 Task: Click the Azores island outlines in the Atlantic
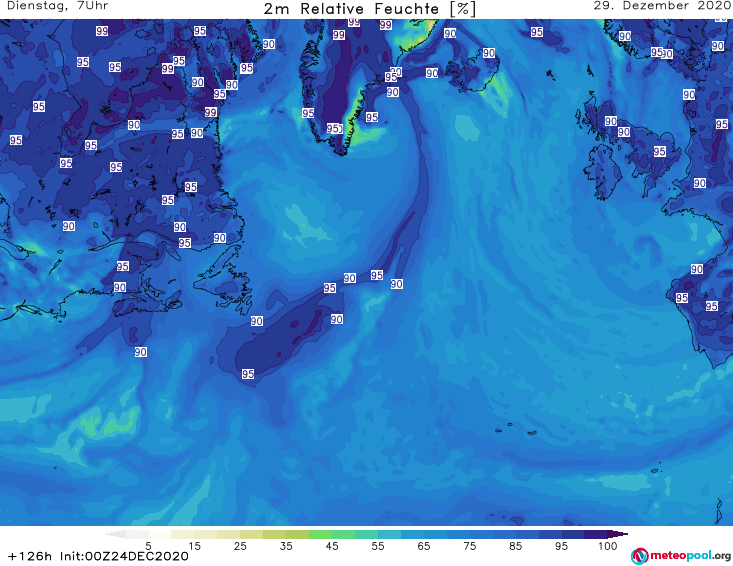coord(517,430)
